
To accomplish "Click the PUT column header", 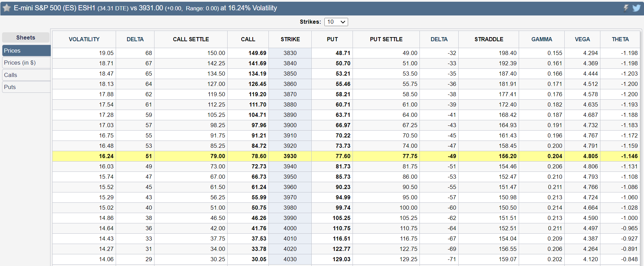I will (x=332, y=39).
